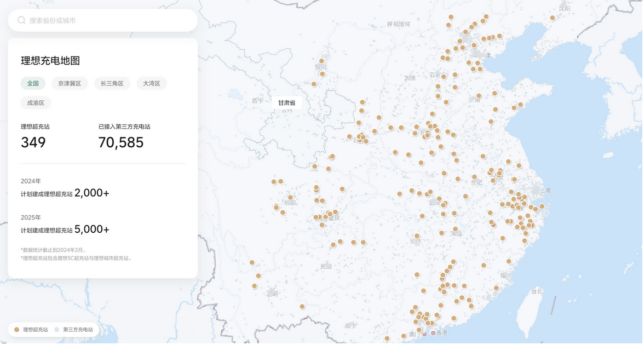Click the 济南 city label
Viewport: 644px width, 345px height.
[x=474, y=100]
